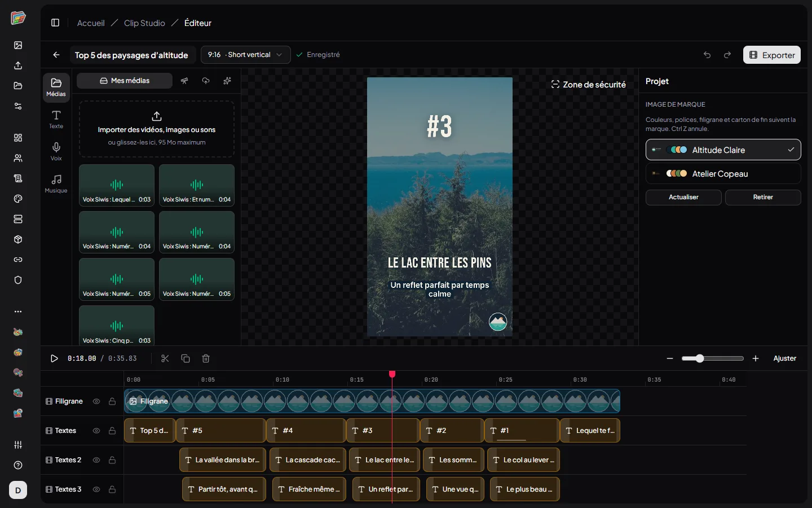The height and width of the screenshot is (508, 812).
Task: Toggle the sidebar panel icon beside Accueil
Action: (x=55, y=23)
